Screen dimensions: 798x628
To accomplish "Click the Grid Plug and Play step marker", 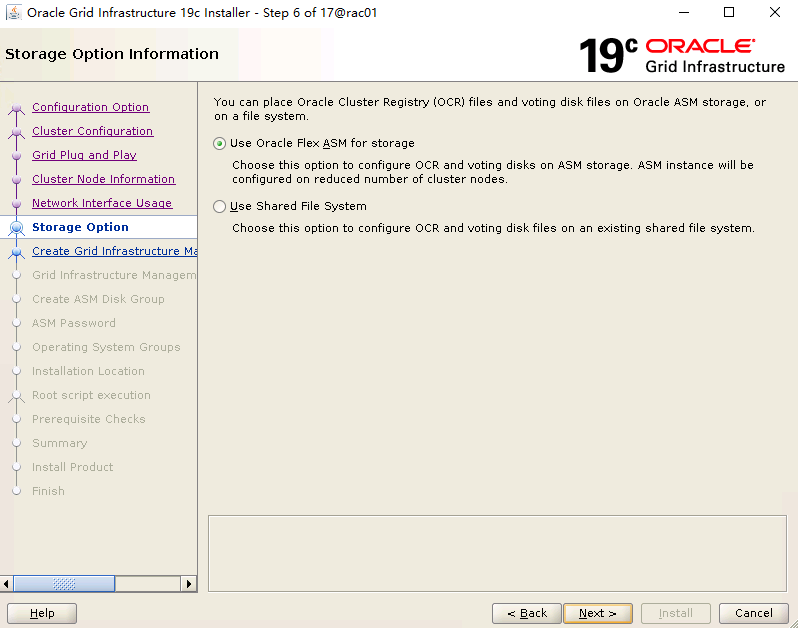I will click(x=16, y=155).
